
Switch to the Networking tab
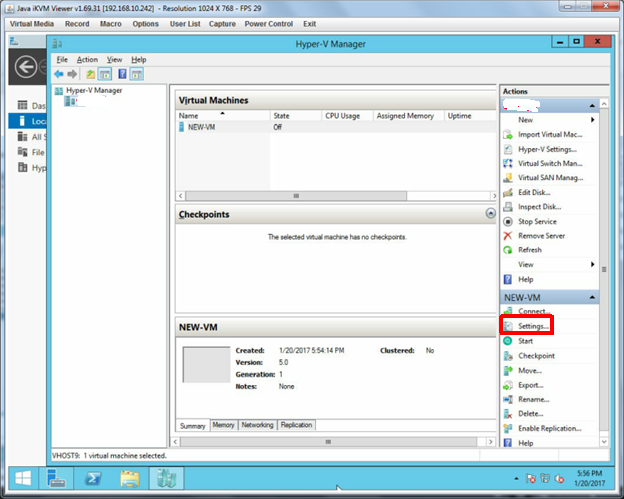pos(257,425)
